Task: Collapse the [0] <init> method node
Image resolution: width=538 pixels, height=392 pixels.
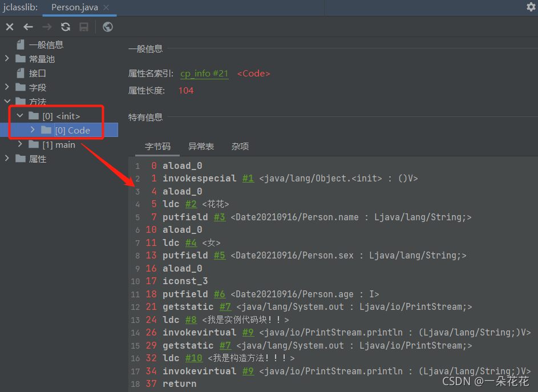Action: tap(20, 116)
